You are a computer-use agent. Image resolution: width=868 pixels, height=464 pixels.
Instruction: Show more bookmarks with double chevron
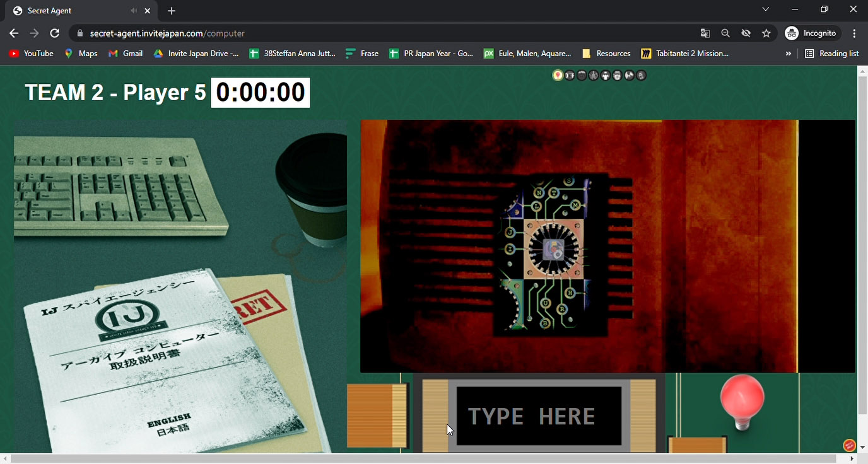pos(788,54)
